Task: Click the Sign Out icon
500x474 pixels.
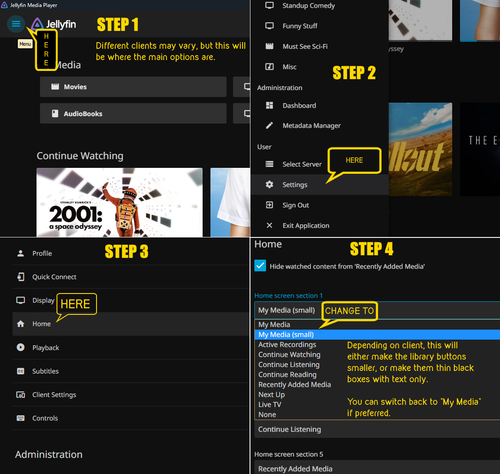Action: point(269,205)
